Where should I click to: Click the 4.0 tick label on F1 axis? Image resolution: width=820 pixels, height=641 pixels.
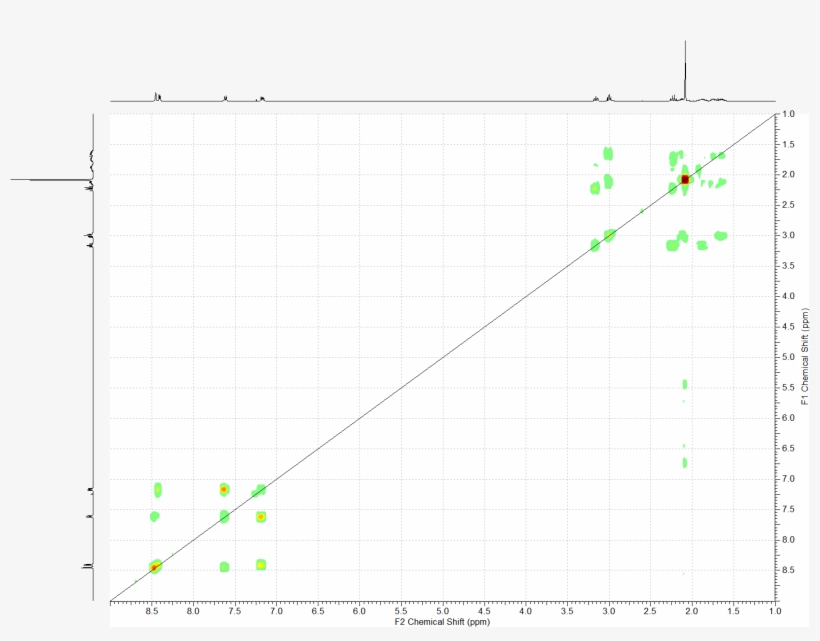click(x=789, y=297)
